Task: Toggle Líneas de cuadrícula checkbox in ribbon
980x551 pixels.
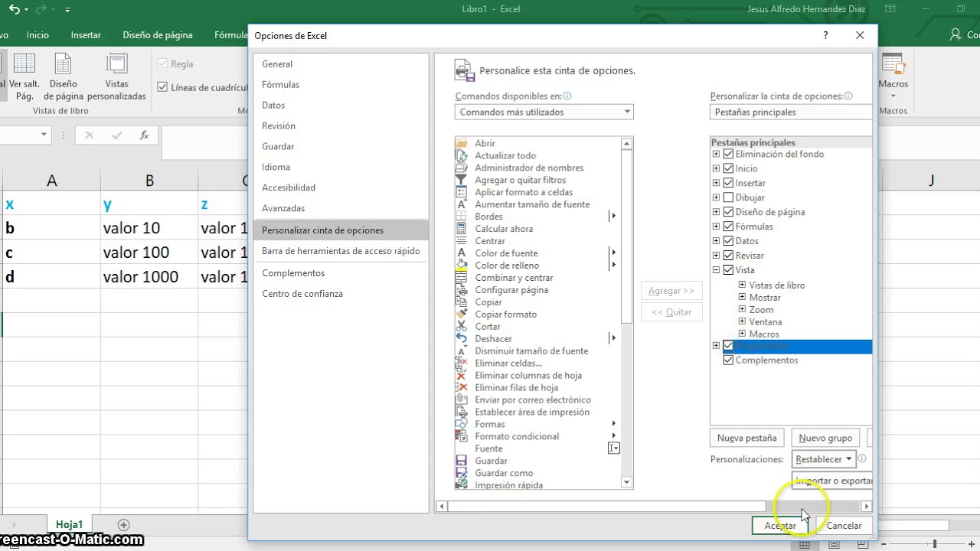Action: pos(162,87)
